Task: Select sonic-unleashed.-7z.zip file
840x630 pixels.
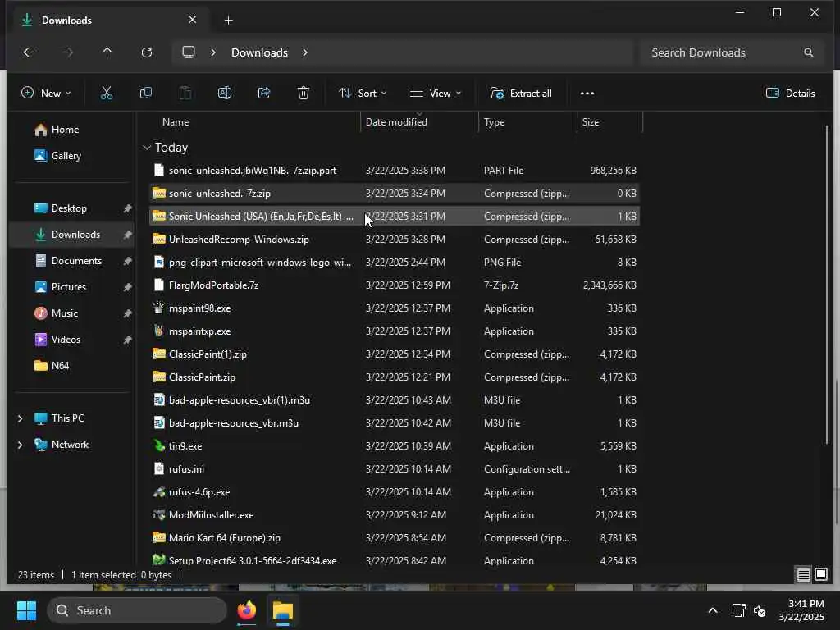Action: tap(394, 194)
